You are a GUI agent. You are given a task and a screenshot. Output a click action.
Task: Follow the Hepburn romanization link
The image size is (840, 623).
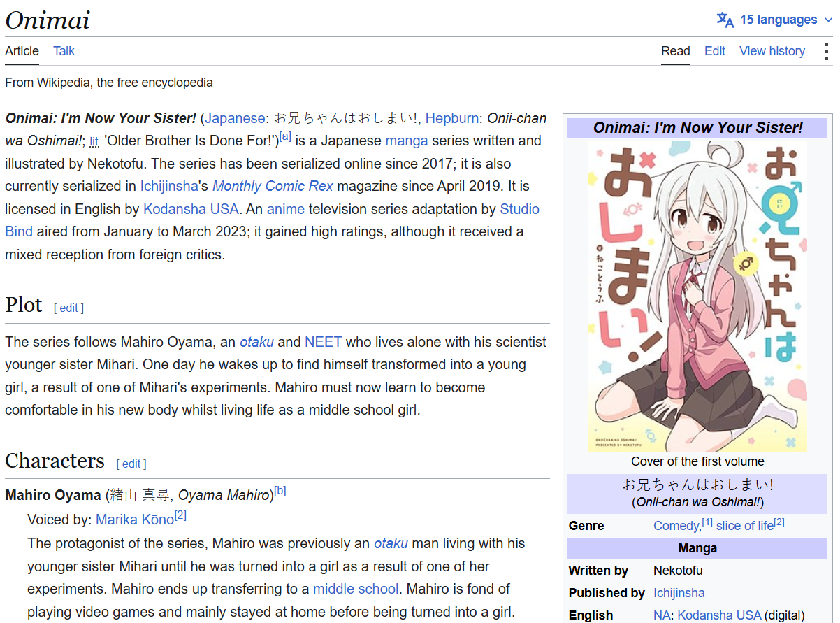[x=452, y=118]
